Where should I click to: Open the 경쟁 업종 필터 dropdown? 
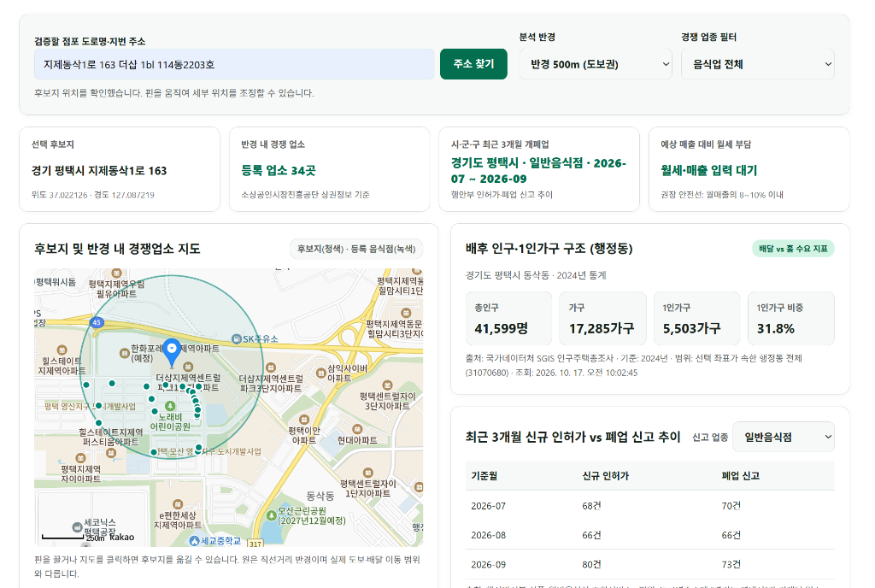[x=758, y=64]
